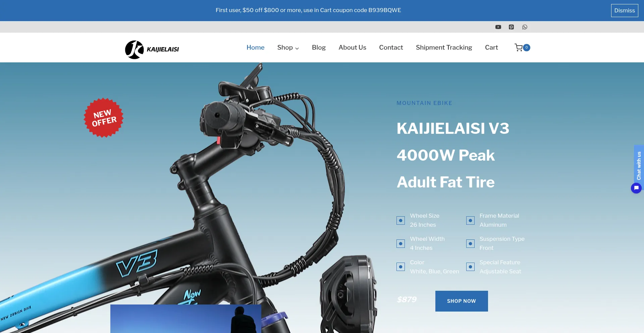Open the WhatsApp social link icon

[525, 27]
